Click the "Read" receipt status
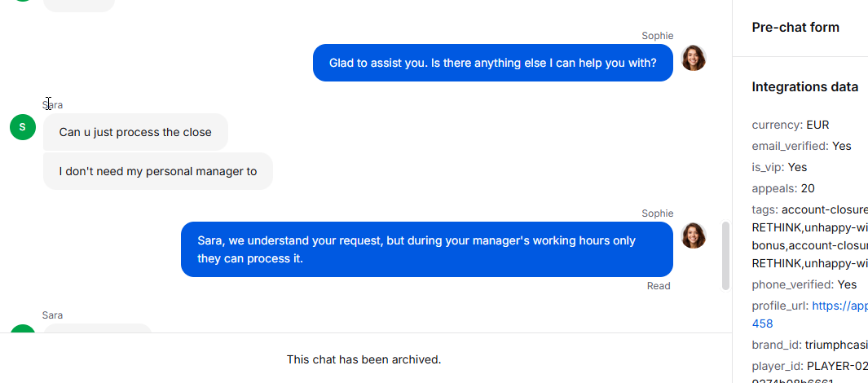The image size is (868, 383). 659,286
